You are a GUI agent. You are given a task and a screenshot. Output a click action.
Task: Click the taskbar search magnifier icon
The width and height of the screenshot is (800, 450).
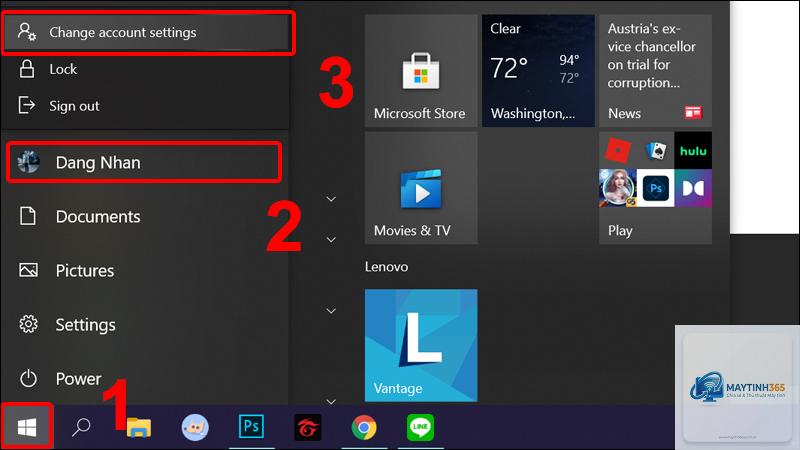click(81, 427)
